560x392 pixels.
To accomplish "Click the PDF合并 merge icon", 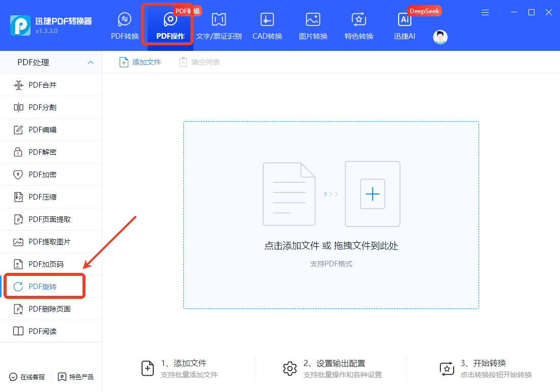I will [18, 86].
